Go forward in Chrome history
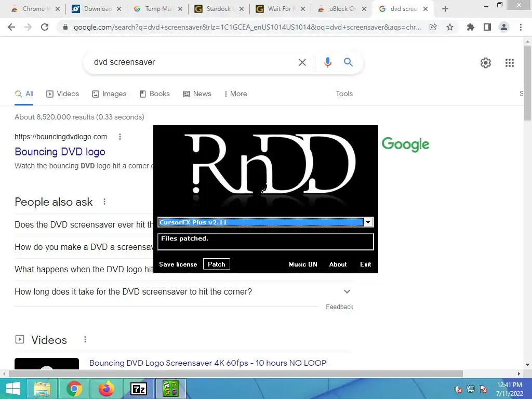This screenshot has height=399, width=532. [28, 27]
